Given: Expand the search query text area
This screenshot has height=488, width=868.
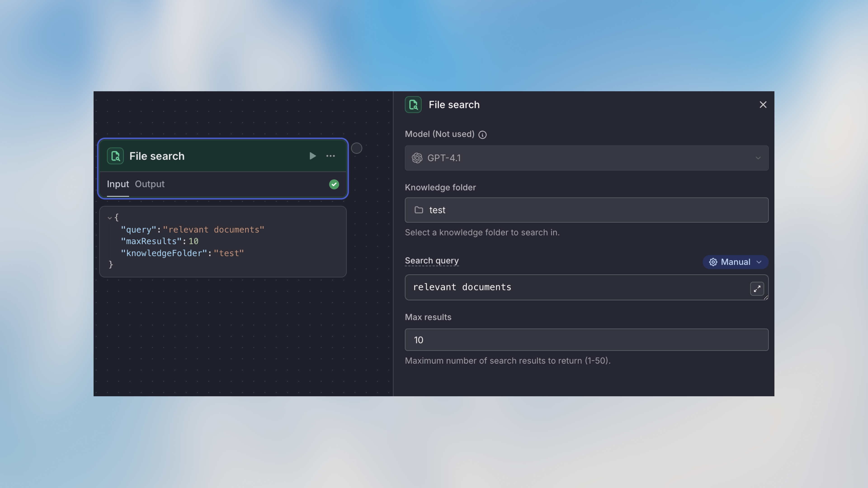Looking at the screenshot, I should coord(757,289).
